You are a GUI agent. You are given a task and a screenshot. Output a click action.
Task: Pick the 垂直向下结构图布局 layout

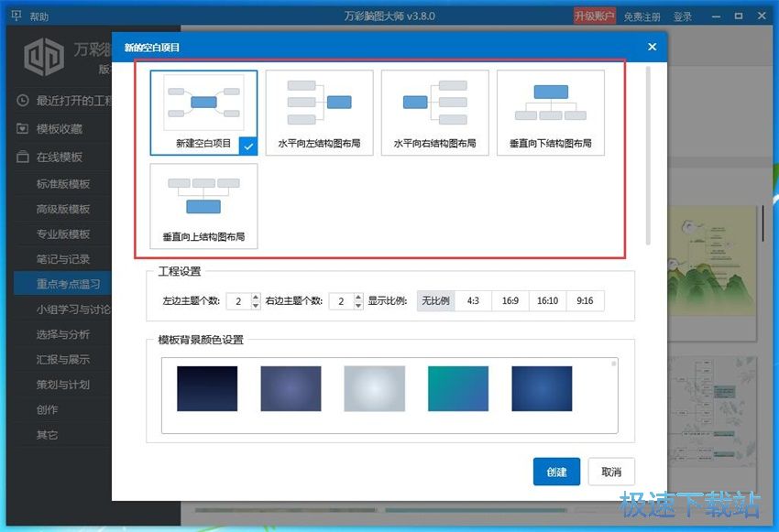tap(551, 113)
